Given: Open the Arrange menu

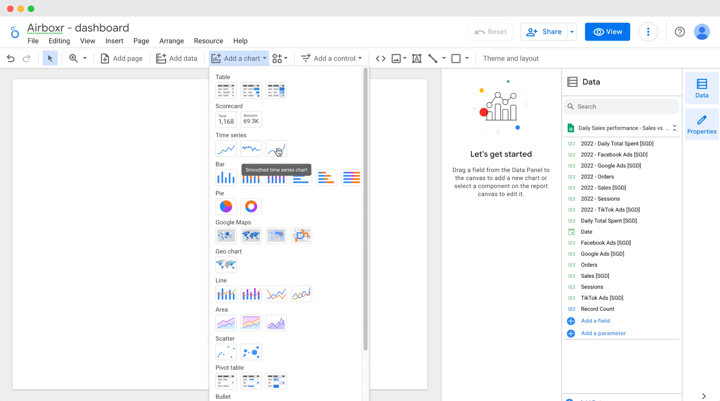Looking at the screenshot, I should [171, 41].
